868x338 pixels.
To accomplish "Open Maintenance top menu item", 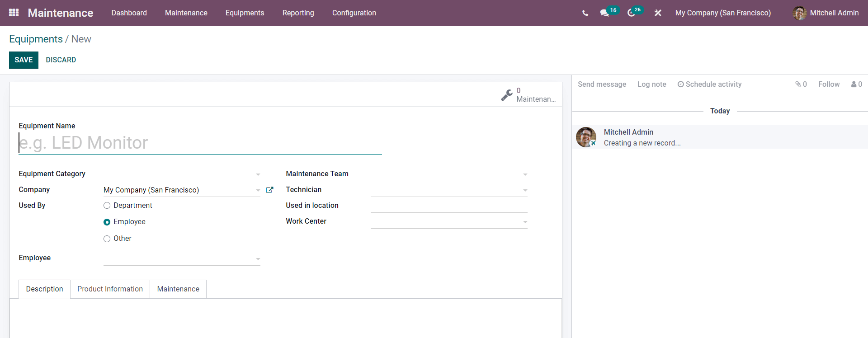I will coord(186,13).
